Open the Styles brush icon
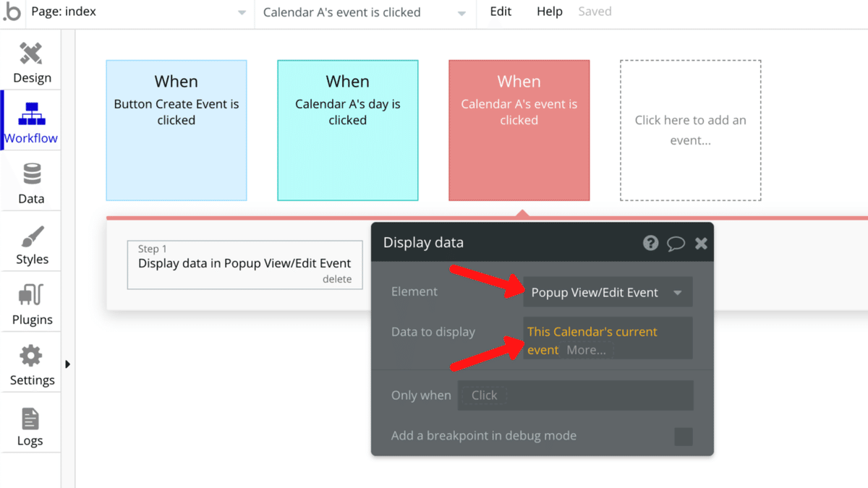 point(32,236)
